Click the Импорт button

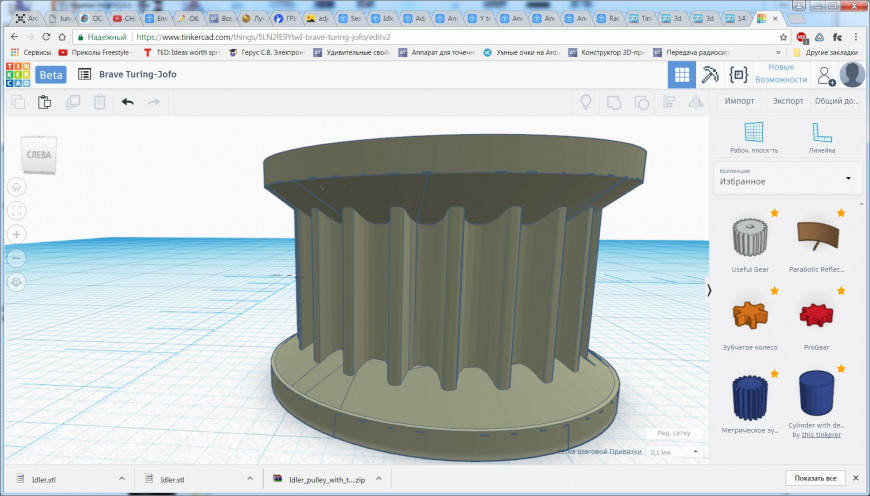(x=740, y=101)
